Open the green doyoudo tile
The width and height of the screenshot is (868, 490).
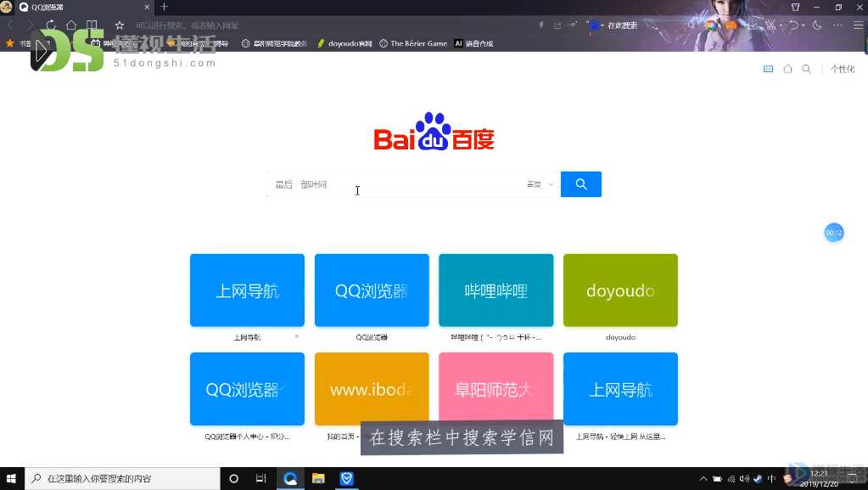click(620, 290)
